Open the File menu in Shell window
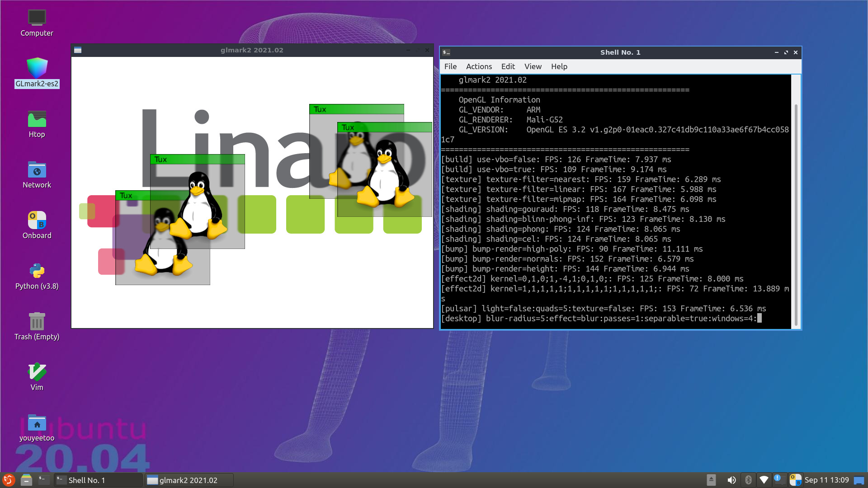Viewport: 868px width, 488px height. (450, 66)
